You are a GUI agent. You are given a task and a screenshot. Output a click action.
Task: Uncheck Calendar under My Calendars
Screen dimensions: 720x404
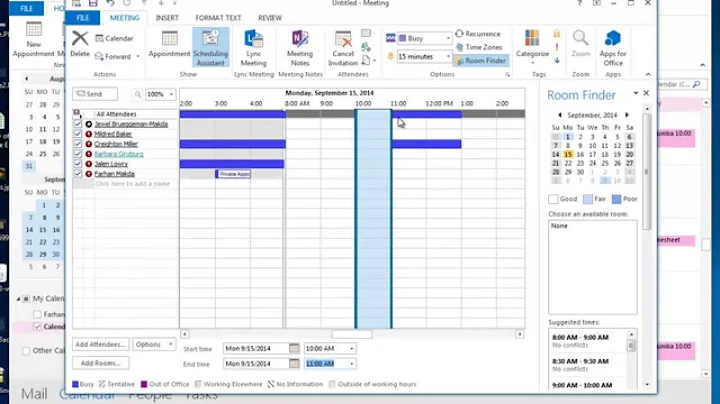point(38,327)
